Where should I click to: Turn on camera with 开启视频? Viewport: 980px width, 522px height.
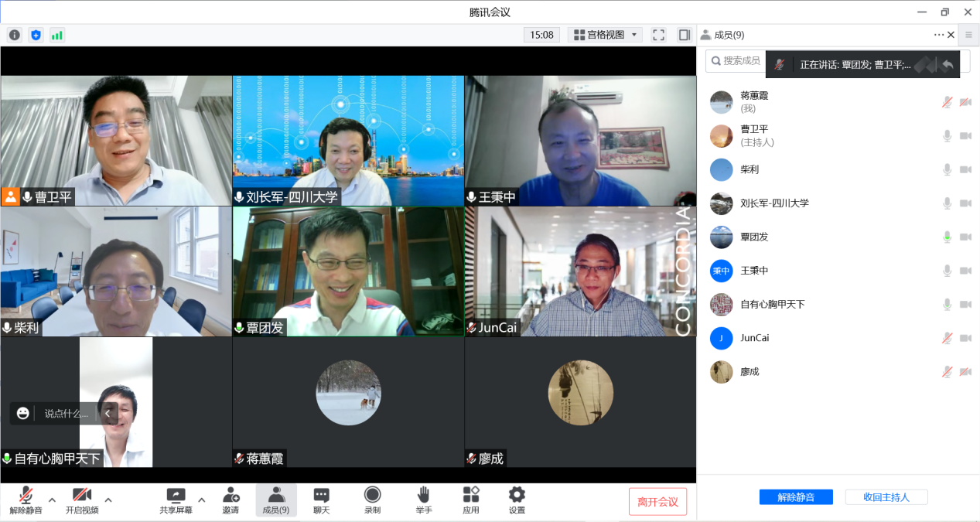click(82, 500)
